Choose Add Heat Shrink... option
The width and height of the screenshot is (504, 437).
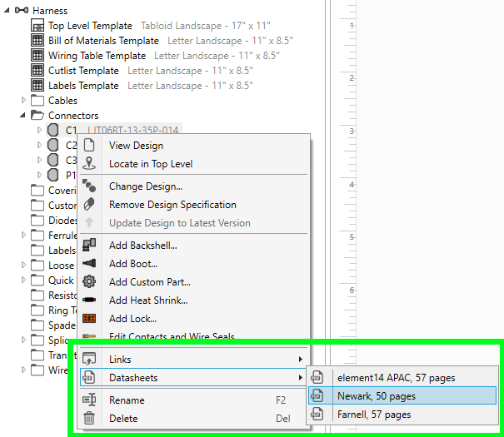pyautogui.click(x=194, y=300)
